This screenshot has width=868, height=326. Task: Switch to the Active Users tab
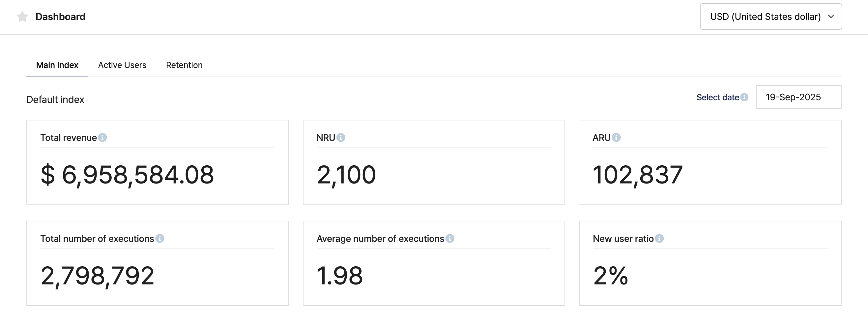pos(122,65)
